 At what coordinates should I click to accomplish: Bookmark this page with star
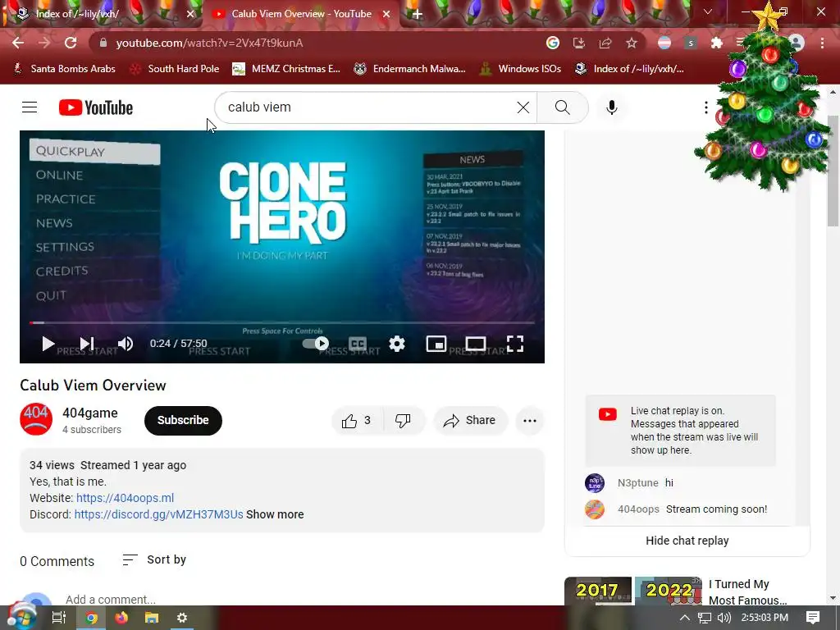pos(632,43)
